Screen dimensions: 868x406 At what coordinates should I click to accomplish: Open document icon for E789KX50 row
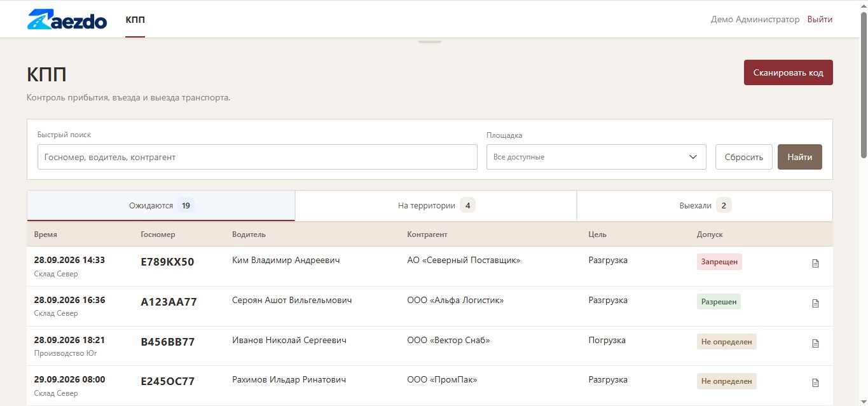[x=816, y=263]
